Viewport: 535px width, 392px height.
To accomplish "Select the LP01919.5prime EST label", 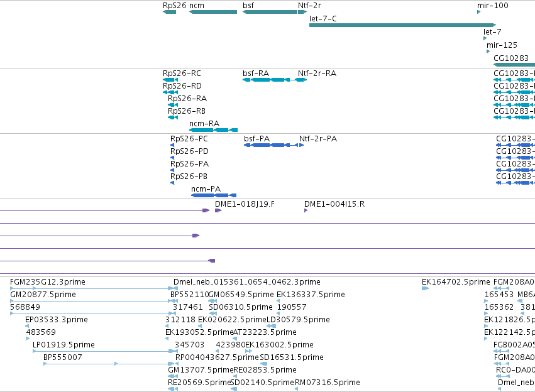I will [63, 345].
